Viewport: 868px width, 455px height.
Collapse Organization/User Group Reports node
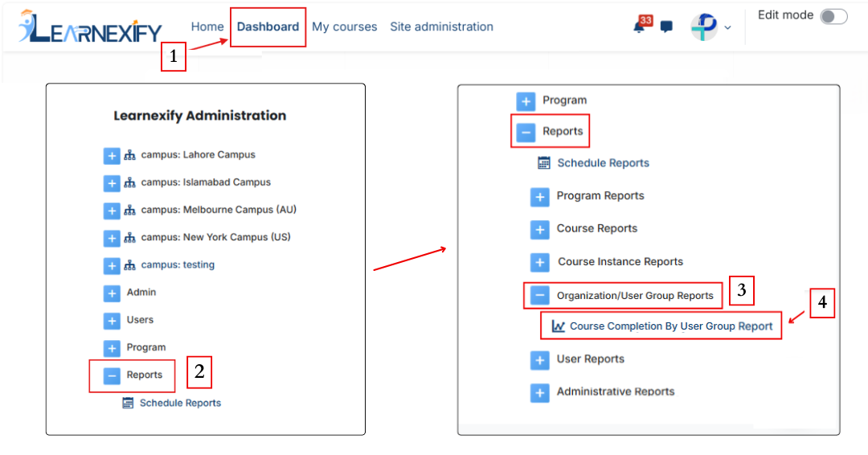(540, 295)
